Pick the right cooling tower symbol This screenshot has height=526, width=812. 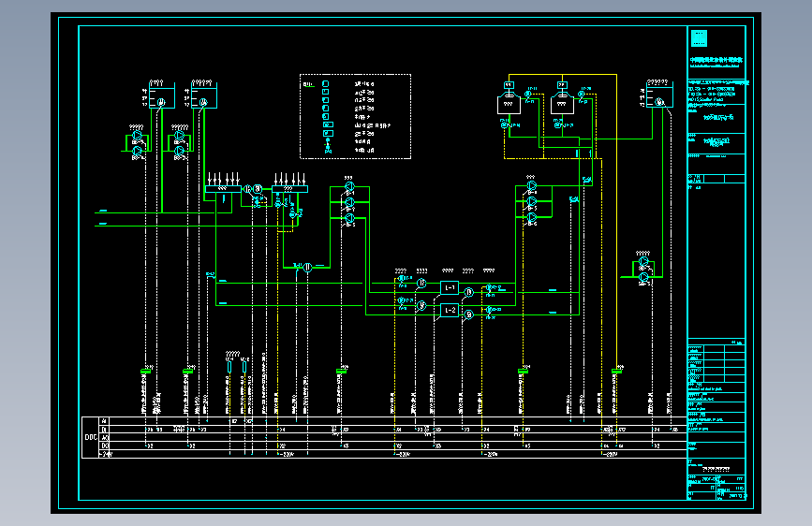562,101
